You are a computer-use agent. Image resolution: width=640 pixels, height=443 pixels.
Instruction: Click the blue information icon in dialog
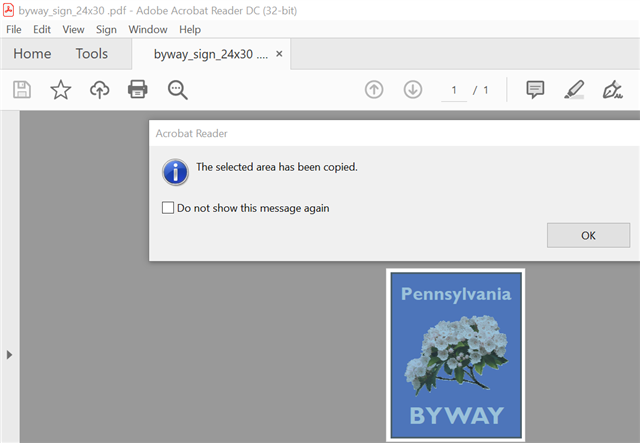click(x=176, y=172)
